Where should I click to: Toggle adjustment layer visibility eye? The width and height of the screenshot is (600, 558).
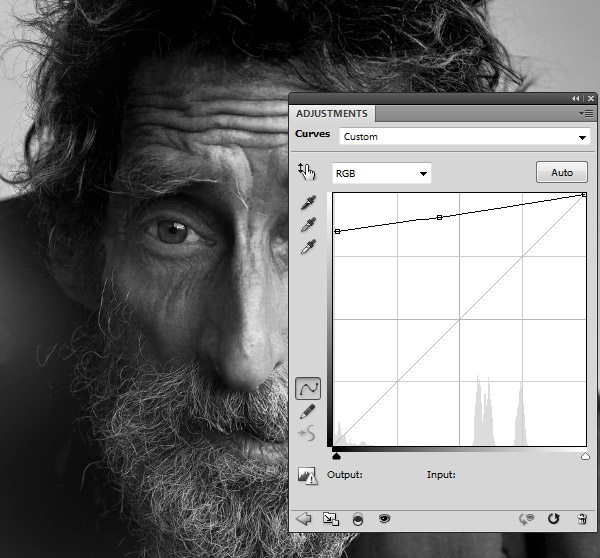[383, 519]
